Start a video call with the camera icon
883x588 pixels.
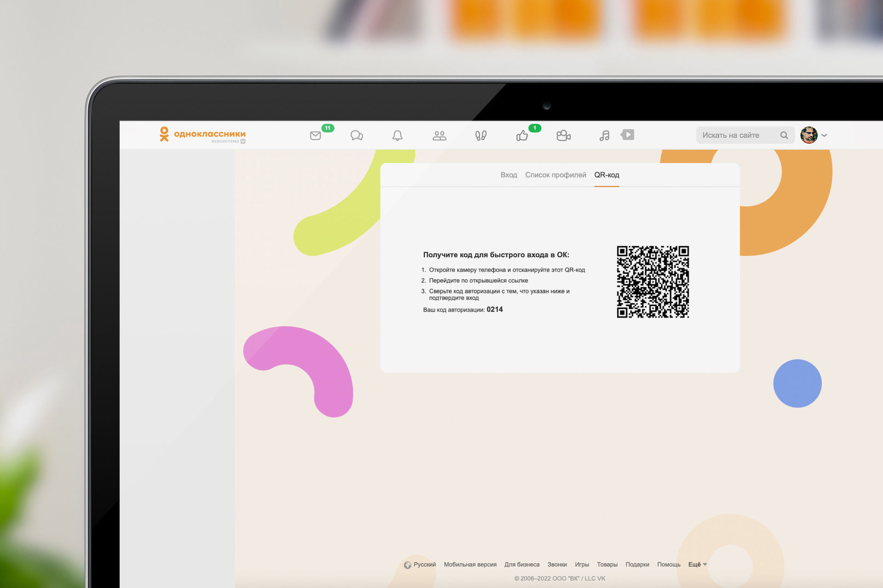click(564, 135)
